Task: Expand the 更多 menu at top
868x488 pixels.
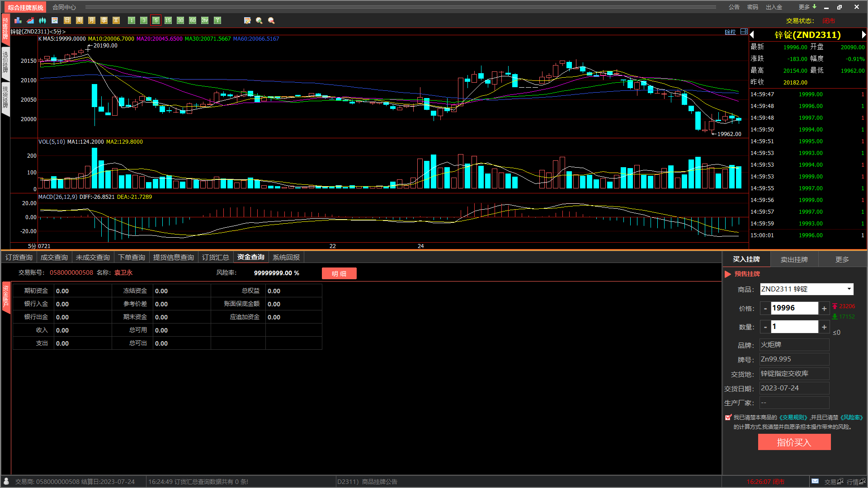Action: click(x=807, y=7)
